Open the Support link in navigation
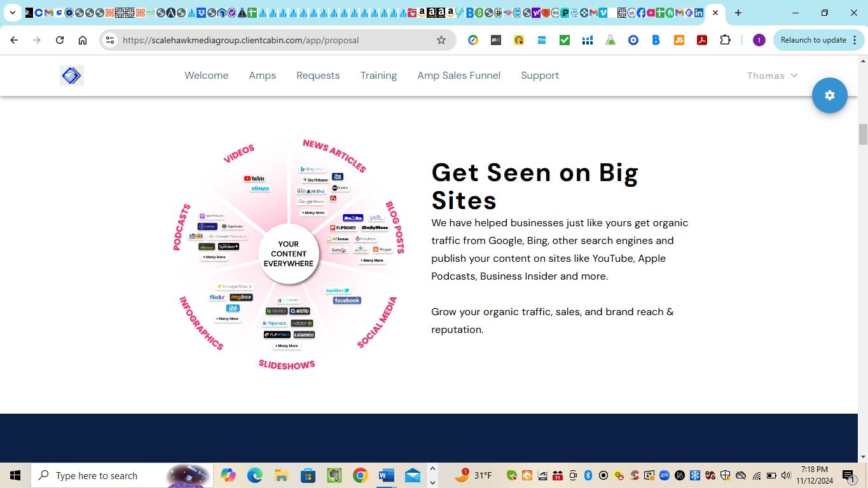The image size is (868, 488). (539, 76)
